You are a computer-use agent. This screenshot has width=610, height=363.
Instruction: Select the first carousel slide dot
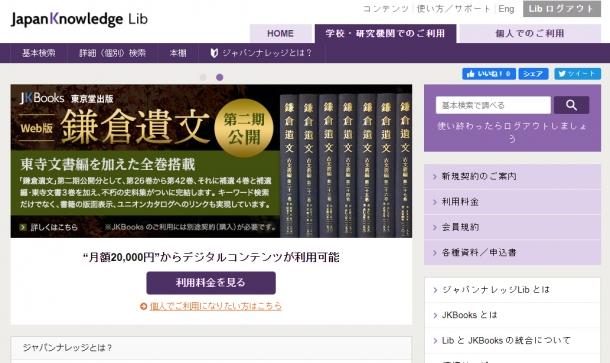(203, 77)
